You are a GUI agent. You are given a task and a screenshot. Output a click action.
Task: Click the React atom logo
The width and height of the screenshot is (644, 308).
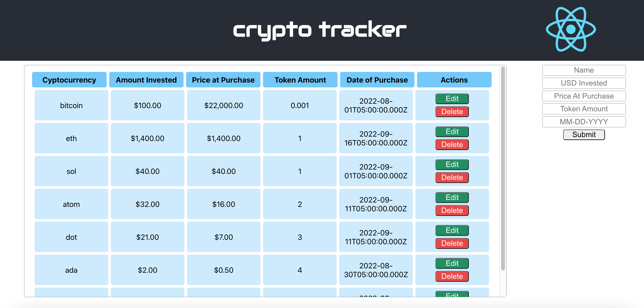pyautogui.click(x=571, y=29)
